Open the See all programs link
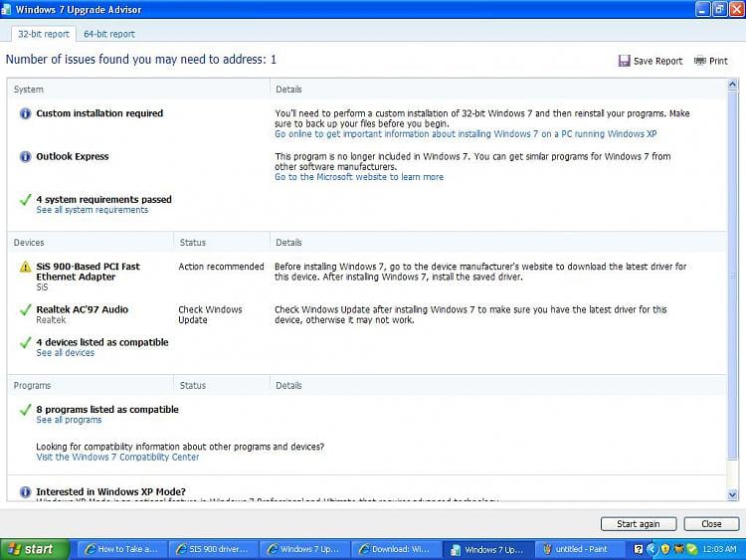 click(x=69, y=420)
